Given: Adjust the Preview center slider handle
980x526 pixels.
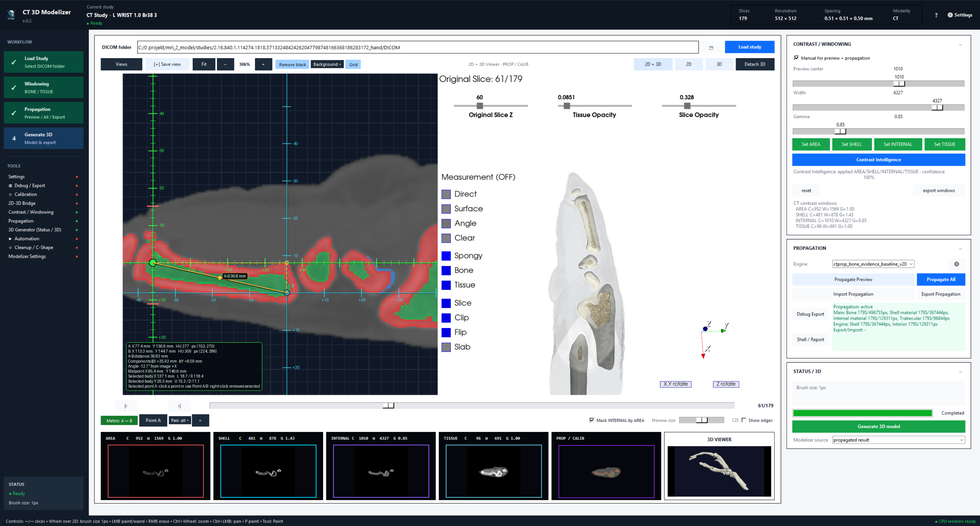Looking at the screenshot, I should click(x=899, y=84).
